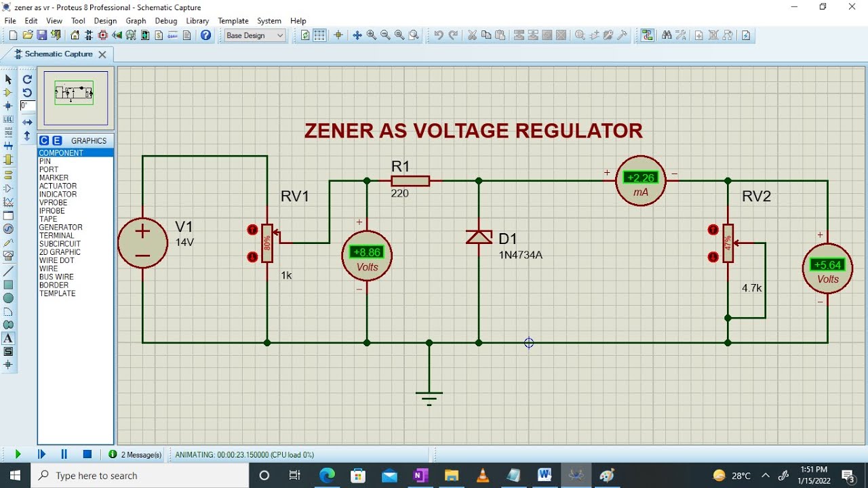868x488 pixels.
Task: Pause the running simulation
Action: [x=64, y=454]
